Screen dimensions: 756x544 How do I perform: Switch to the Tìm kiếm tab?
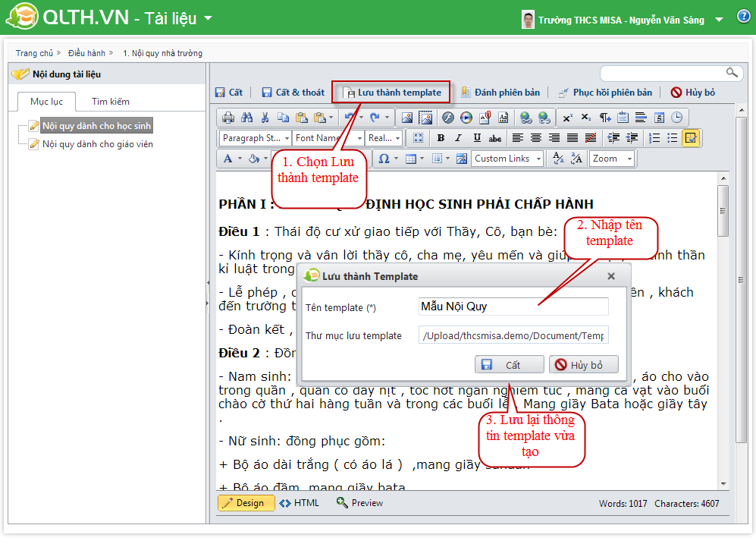(111, 102)
